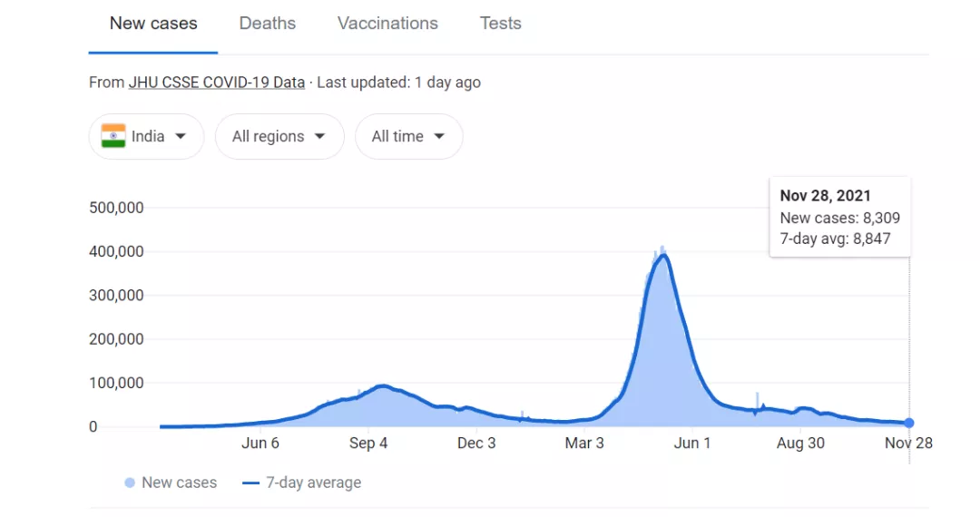The image size is (980, 517).
Task: Click the Jun 1 axis date label
Action: pos(692,443)
